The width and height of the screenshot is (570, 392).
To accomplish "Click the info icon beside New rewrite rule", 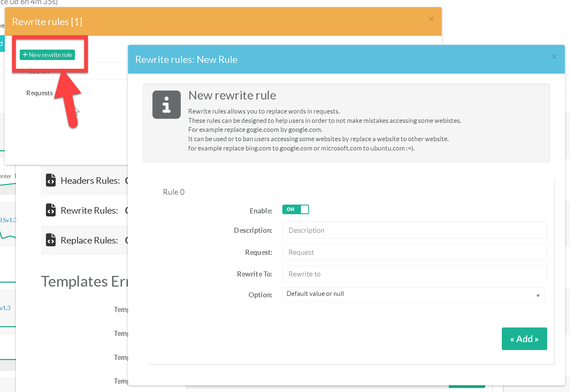I will 166,105.
